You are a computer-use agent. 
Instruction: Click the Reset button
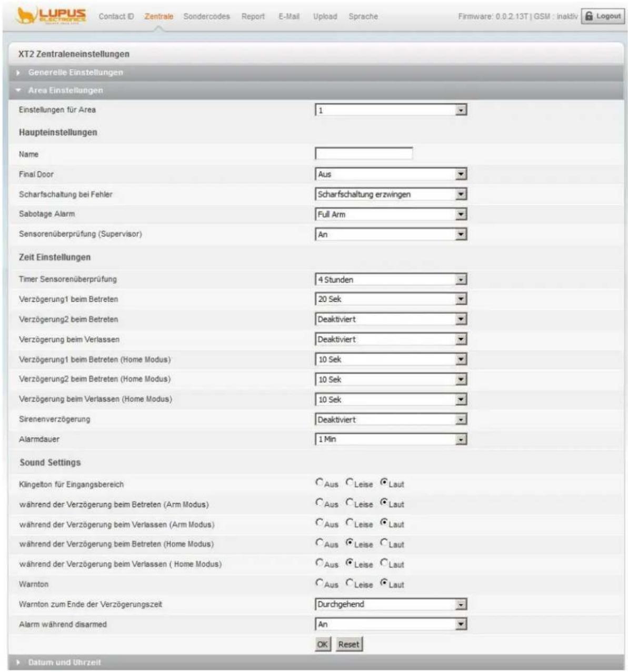[x=348, y=645]
